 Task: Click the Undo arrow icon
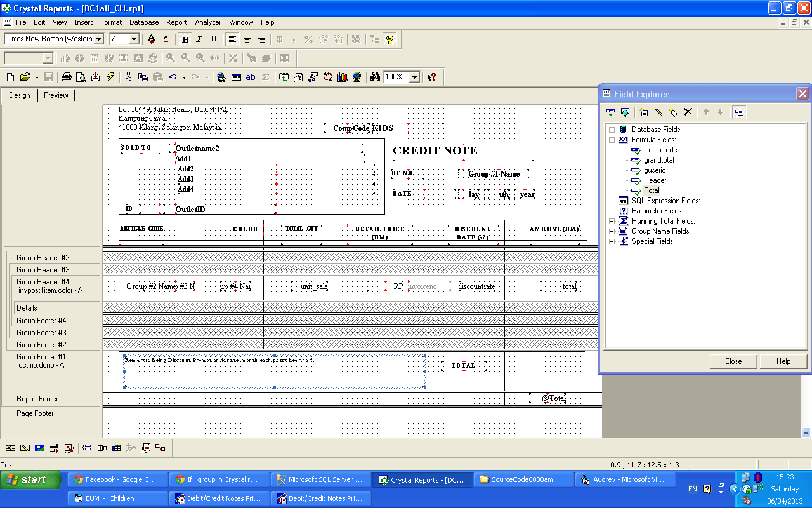pos(173,77)
